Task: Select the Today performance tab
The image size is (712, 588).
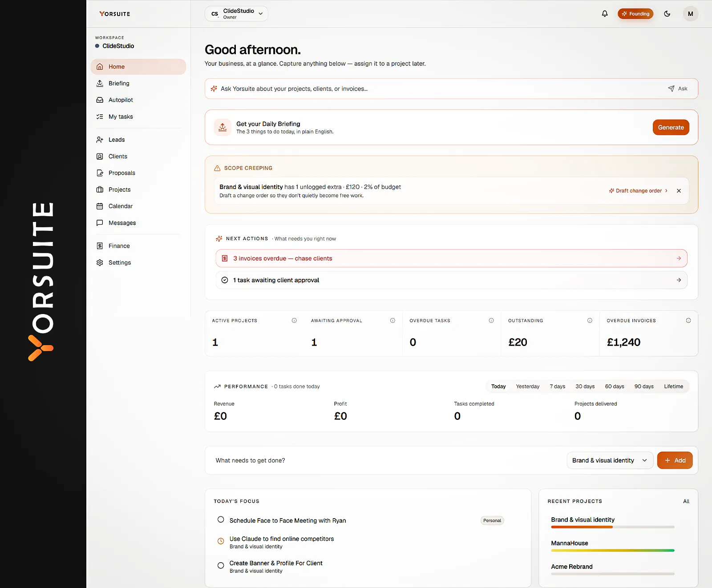Action: 498,387
